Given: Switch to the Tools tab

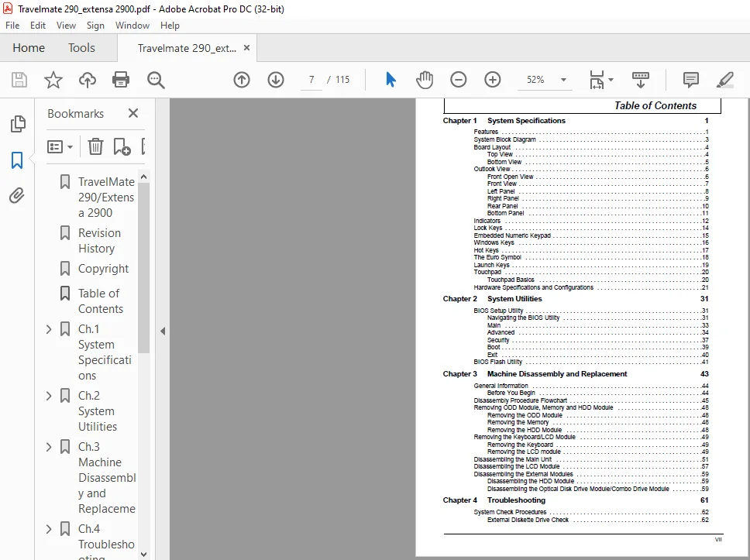Looking at the screenshot, I should (x=81, y=48).
